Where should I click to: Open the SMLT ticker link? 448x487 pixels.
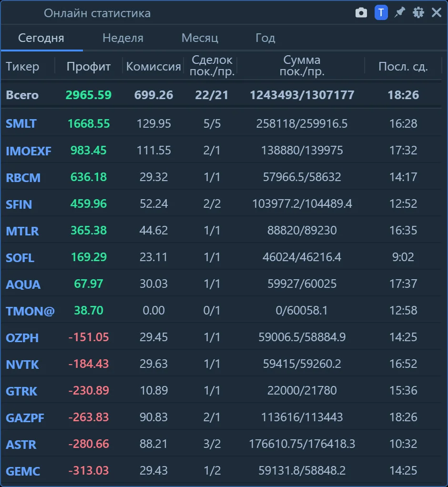click(x=21, y=123)
